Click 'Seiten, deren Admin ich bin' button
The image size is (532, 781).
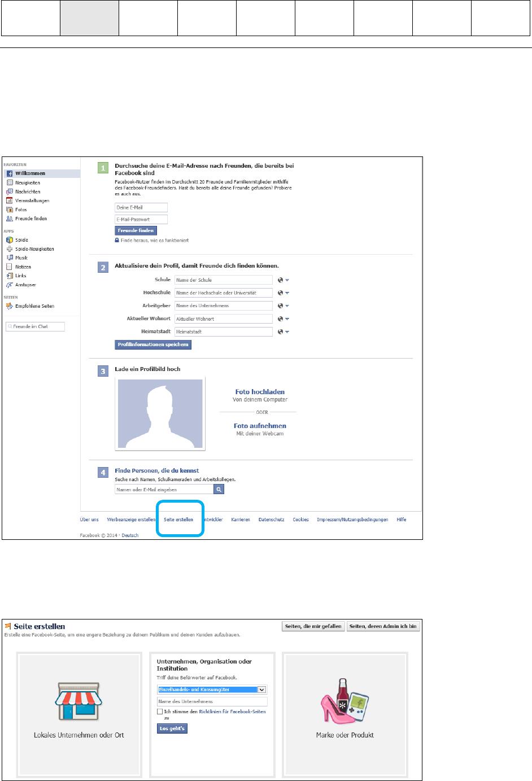[x=383, y=626]
